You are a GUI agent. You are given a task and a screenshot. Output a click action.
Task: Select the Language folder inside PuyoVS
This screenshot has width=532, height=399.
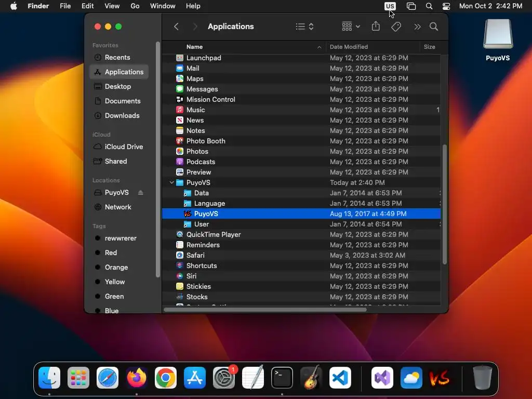click(x=301, y=204)
